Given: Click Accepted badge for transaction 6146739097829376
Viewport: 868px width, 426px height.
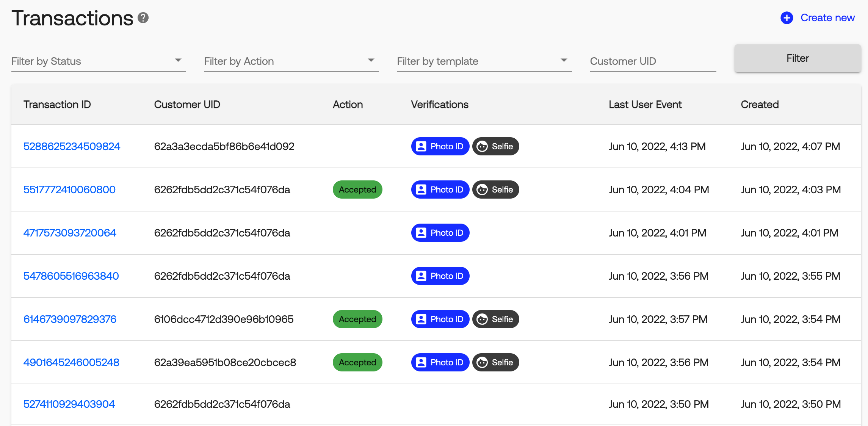Looking at the screenshot, I should point(357,319).
